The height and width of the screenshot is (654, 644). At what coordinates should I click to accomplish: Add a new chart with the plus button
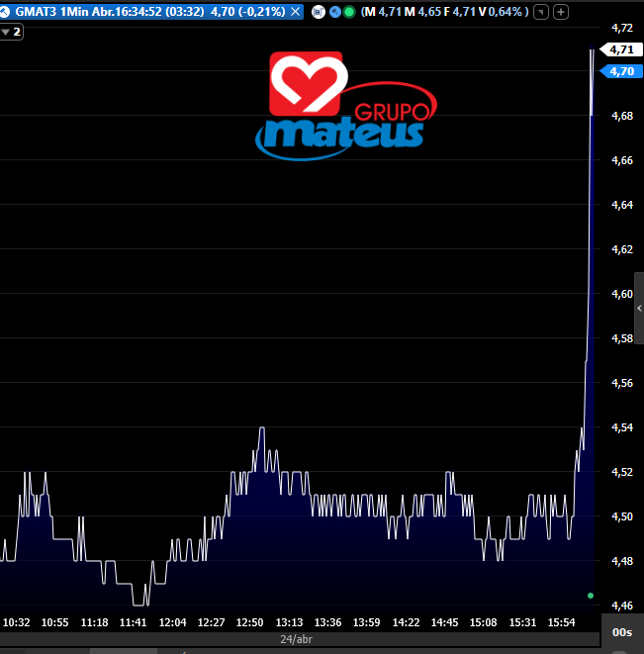(x=561, y=12)
